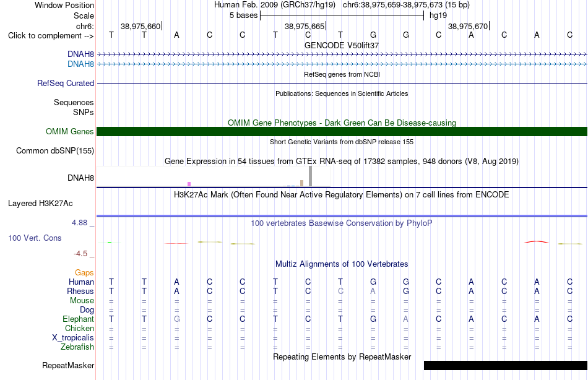Click the Gaps alignment label

(84, 273)
